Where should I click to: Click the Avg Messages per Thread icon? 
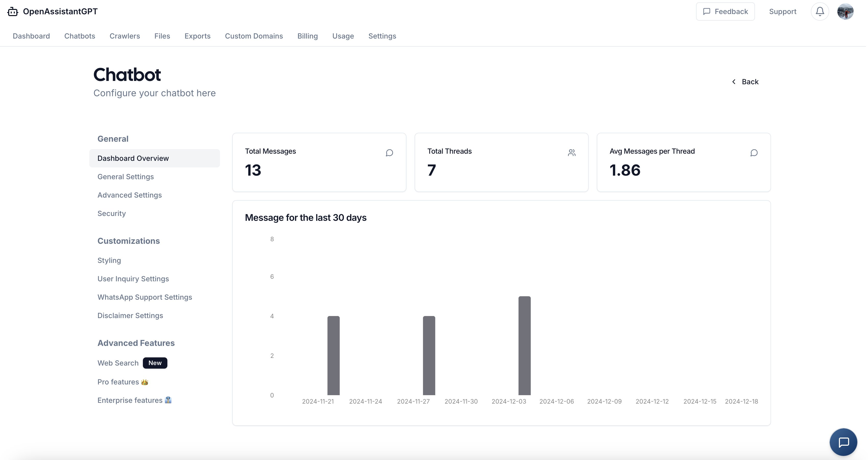coord(754,153)
